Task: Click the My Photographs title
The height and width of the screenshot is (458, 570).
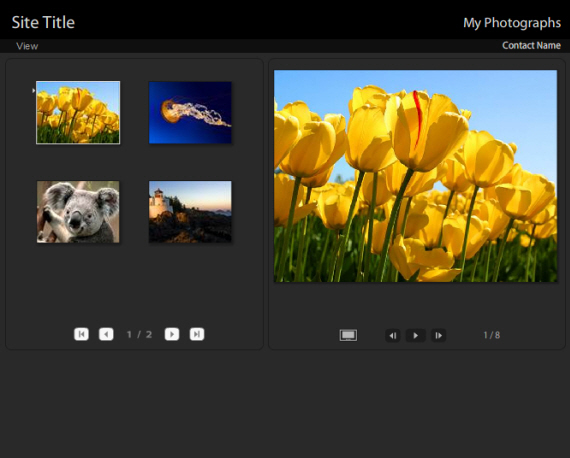Action: 512,23
